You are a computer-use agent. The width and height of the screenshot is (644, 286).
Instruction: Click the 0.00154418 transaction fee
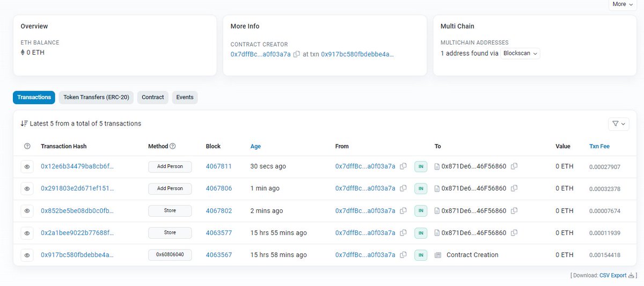(604, 255)
